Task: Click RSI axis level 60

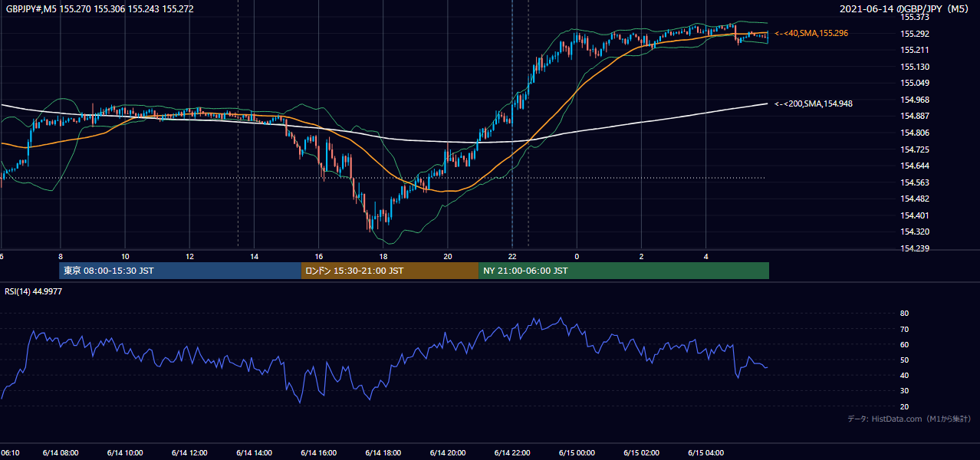Action: click(x=904, y=344)
